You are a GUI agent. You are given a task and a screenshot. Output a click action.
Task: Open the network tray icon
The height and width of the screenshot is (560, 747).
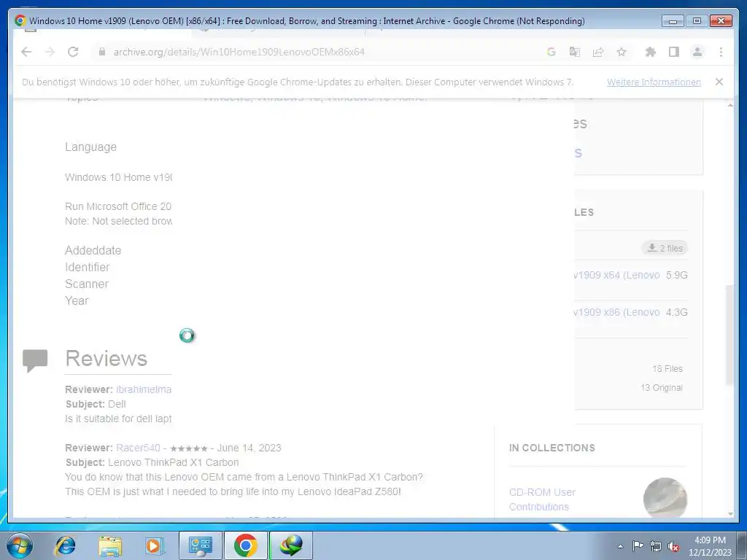(x=656, y=547)
